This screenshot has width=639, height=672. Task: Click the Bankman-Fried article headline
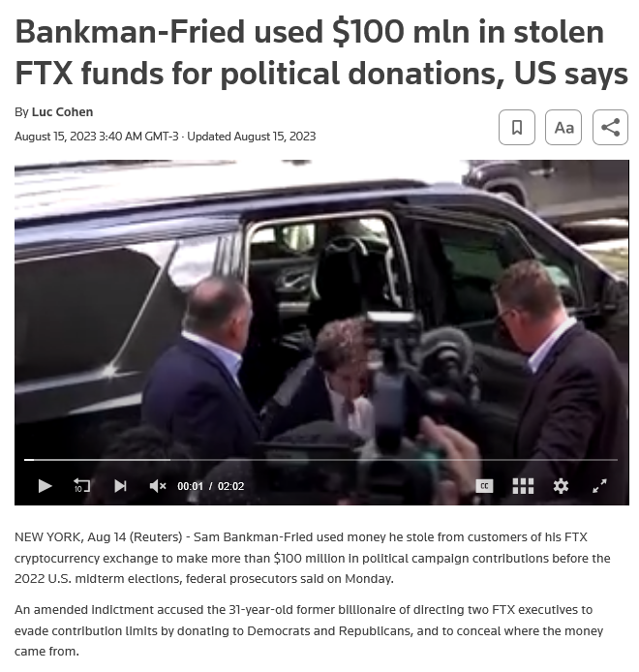click(x=321, y=52)
